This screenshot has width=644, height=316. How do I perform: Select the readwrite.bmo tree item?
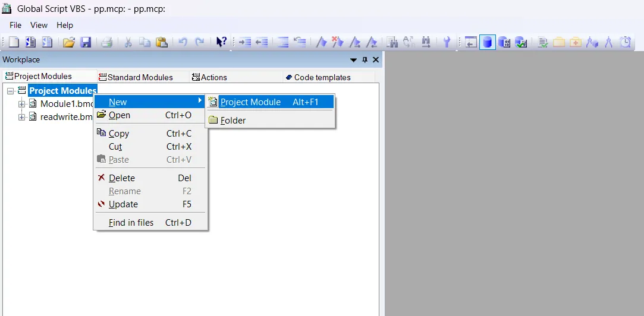[67, 117]
